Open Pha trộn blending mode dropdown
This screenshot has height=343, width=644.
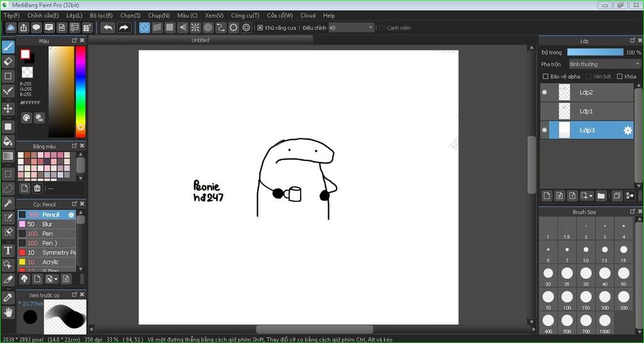pos(604,64)
